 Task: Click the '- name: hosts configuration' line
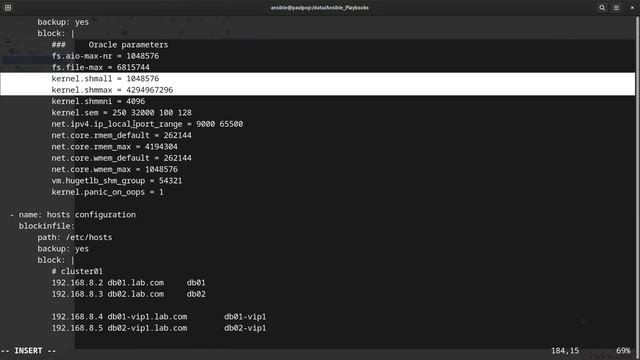click(73, 215)
